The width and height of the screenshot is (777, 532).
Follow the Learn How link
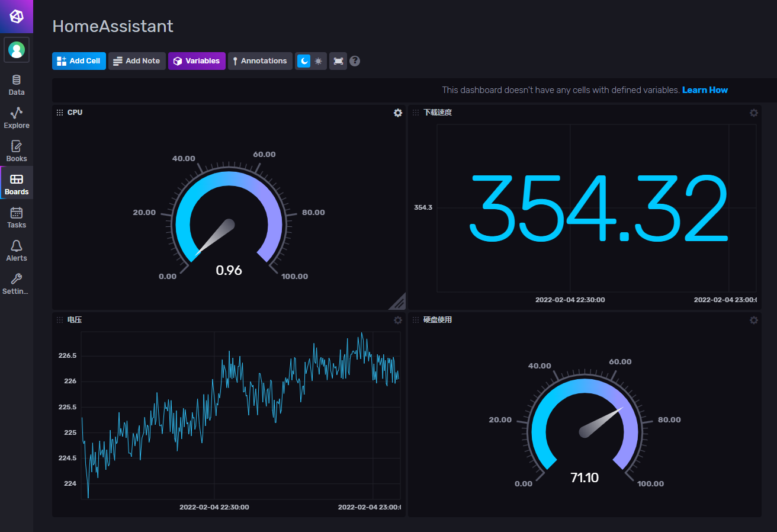tap(705, 90)
